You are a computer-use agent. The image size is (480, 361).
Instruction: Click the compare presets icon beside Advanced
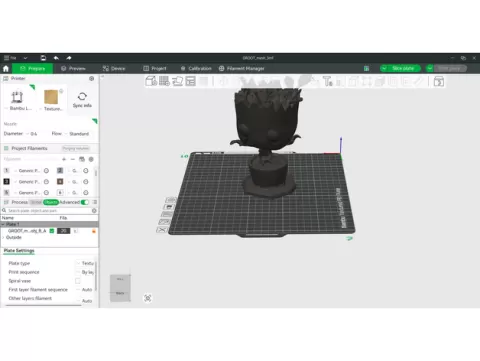pyautogui.click(x=95, y=202)
